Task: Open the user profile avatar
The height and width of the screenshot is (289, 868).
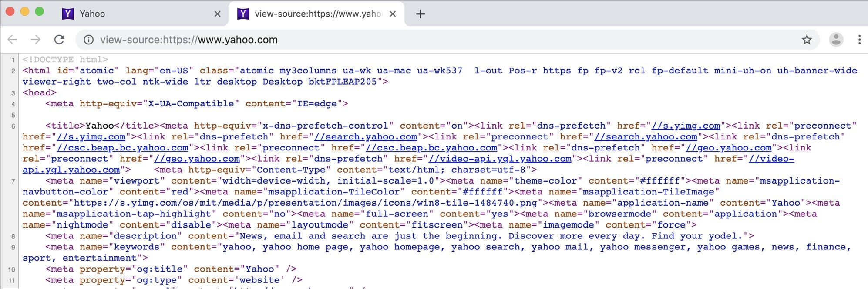Action: [836, 40]
